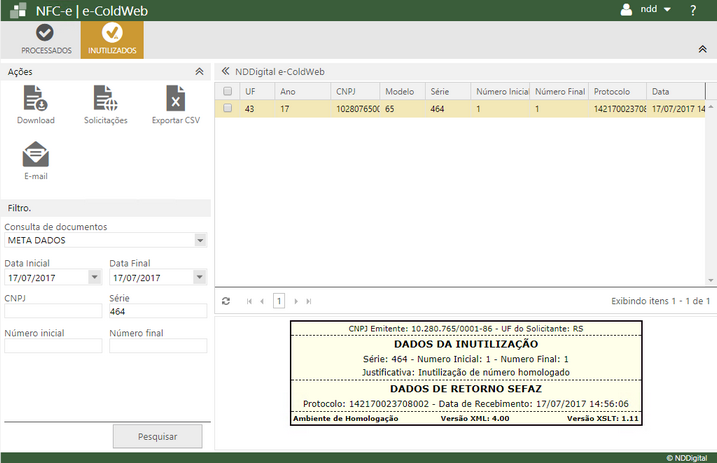This screenshot has height=463, width=717.
Task: Switch to the Processados tab
Action: (x=46, y=39)
